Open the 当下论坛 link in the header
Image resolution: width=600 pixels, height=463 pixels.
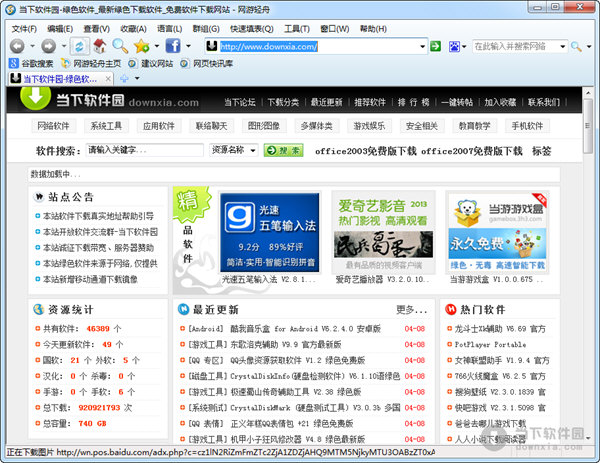click(240, 102)
